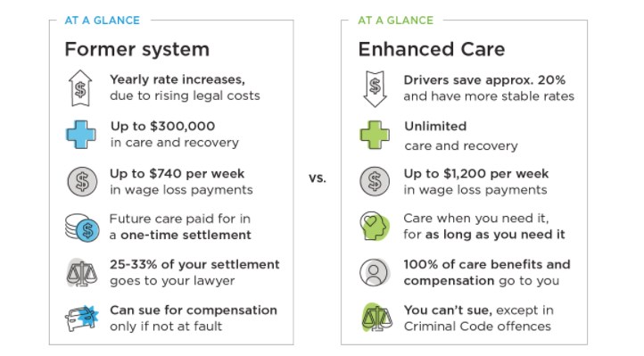Viewport: 644px width, 356px height.
Task: Click the Enhanced Care heading
Action: point(432,49)
